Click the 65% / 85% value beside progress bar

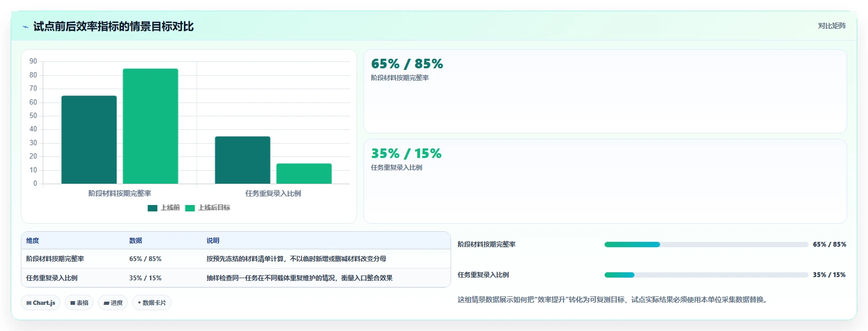point(830,245)
